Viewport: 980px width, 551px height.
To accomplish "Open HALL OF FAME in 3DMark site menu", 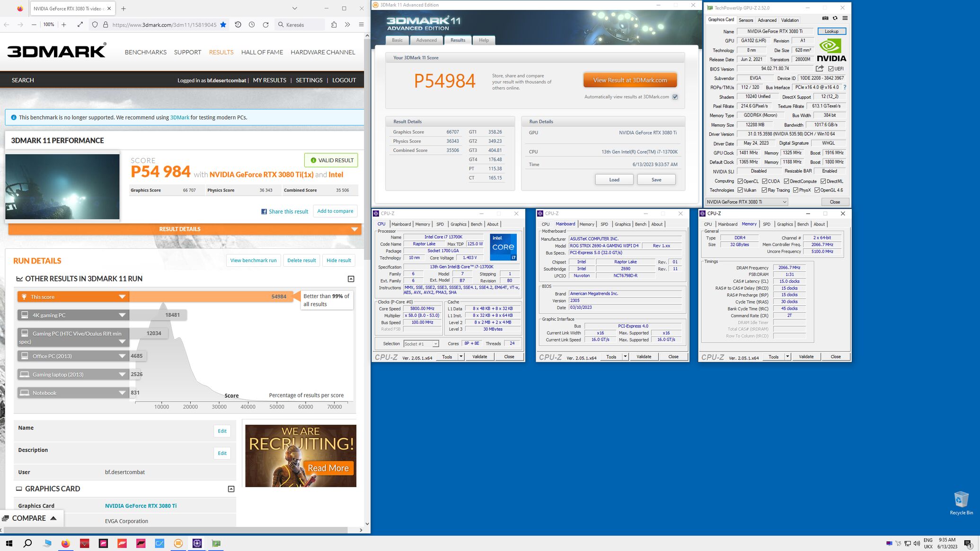I will click(x=262, y=52).
